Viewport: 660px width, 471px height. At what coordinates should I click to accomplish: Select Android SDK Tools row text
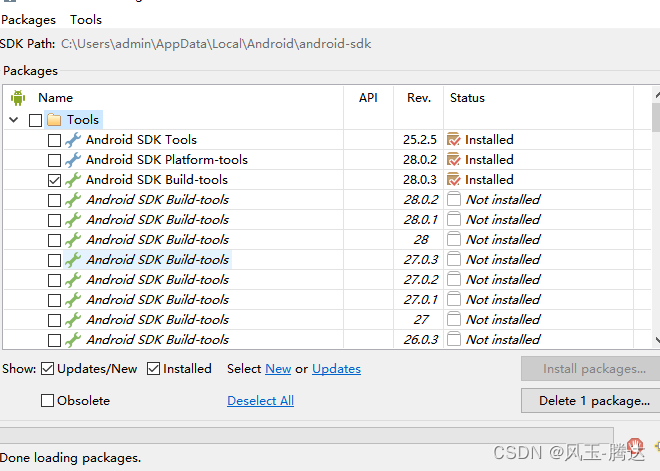click(x=141, y=140)
